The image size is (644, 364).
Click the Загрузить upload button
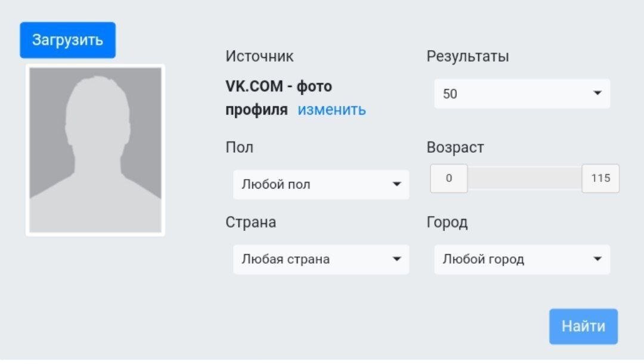pos(68,40)
